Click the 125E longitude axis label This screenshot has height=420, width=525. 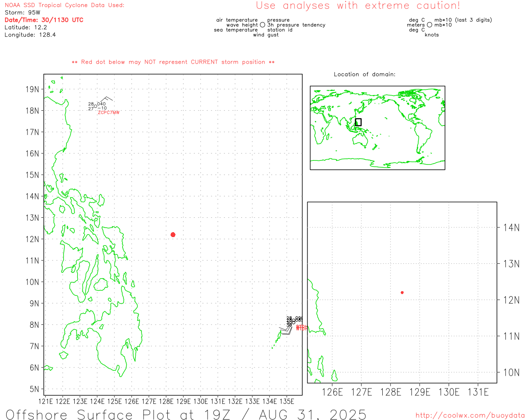(x=114, y=401)
